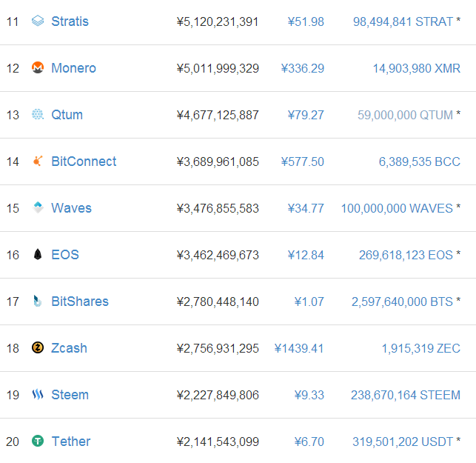Click BitConnect price ¥577.50
The image size is (476, 463).
302,162
